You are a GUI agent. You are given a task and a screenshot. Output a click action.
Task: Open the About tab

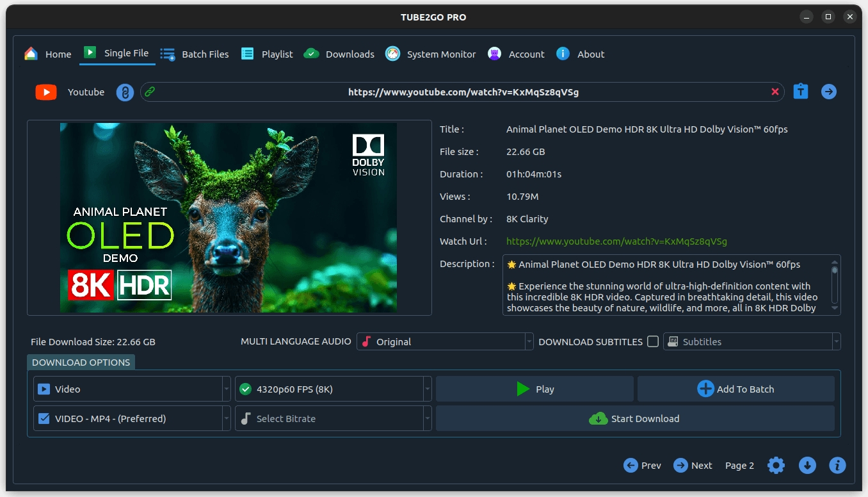581,54
